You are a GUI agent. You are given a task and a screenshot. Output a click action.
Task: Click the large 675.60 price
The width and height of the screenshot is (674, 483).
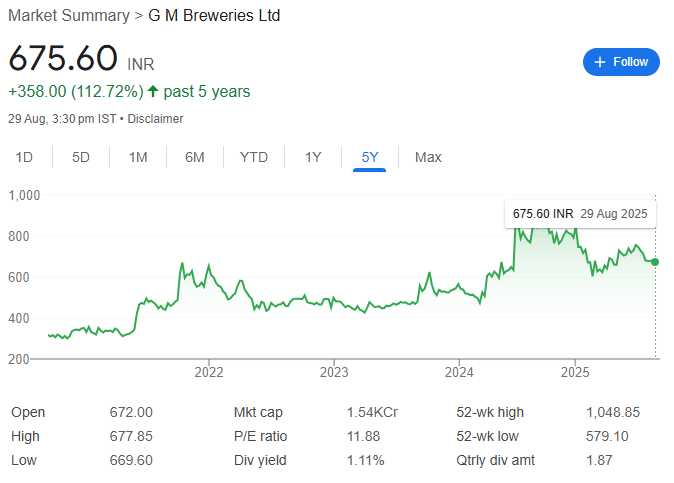point(63,58)
